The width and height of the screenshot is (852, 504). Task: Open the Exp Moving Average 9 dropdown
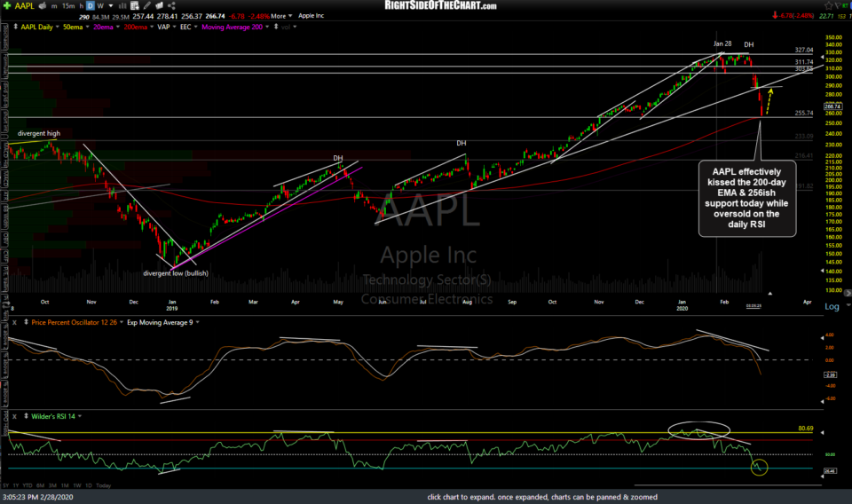tap(197, 323)
